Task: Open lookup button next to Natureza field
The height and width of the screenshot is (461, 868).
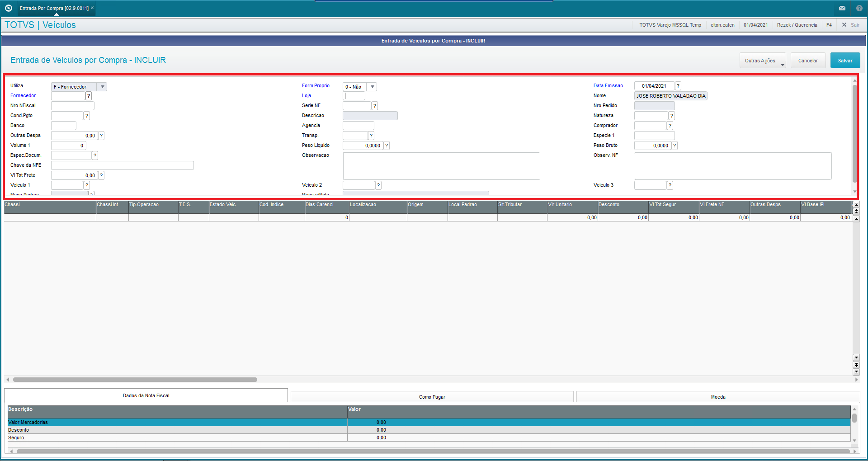Action: [x=672, y=116]
